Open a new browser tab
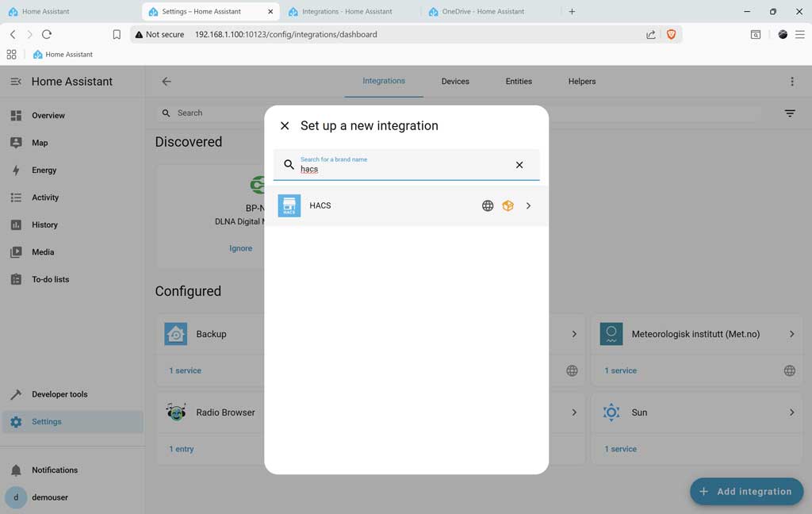This screenshot has width=812, height=514. click(572, 11)
